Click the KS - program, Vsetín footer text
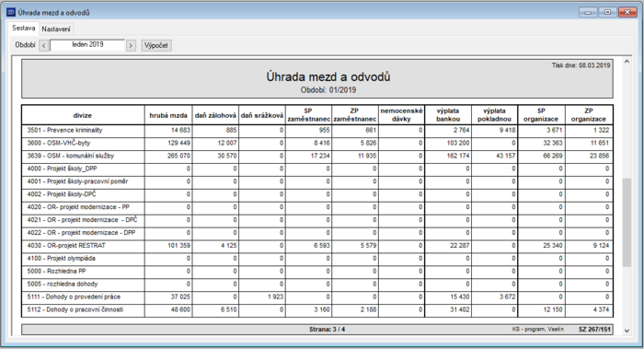This screenshot has height=349, width=644. coord(537,330)
